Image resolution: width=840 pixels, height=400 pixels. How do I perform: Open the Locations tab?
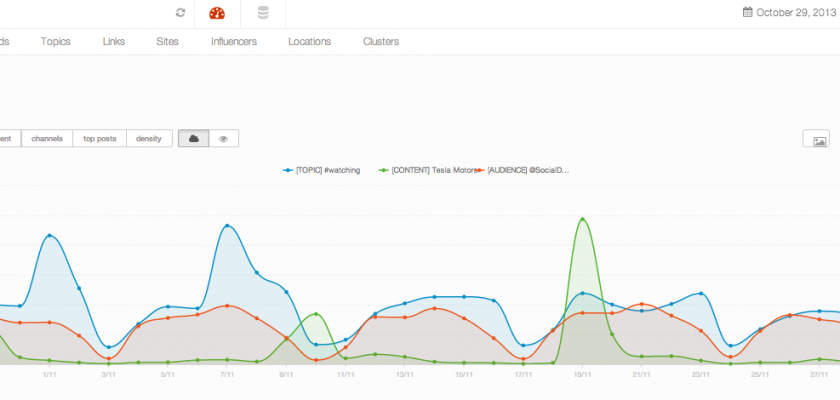tap(309, 42)
